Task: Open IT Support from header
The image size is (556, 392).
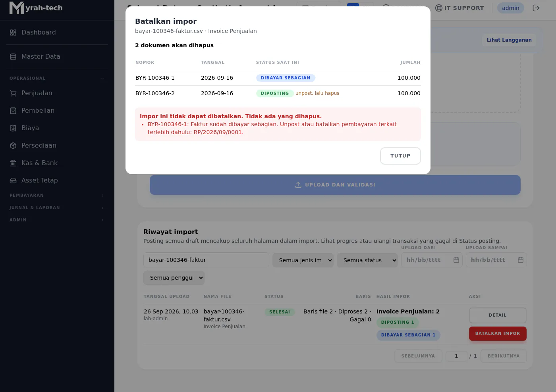Action: click(459, 8)
